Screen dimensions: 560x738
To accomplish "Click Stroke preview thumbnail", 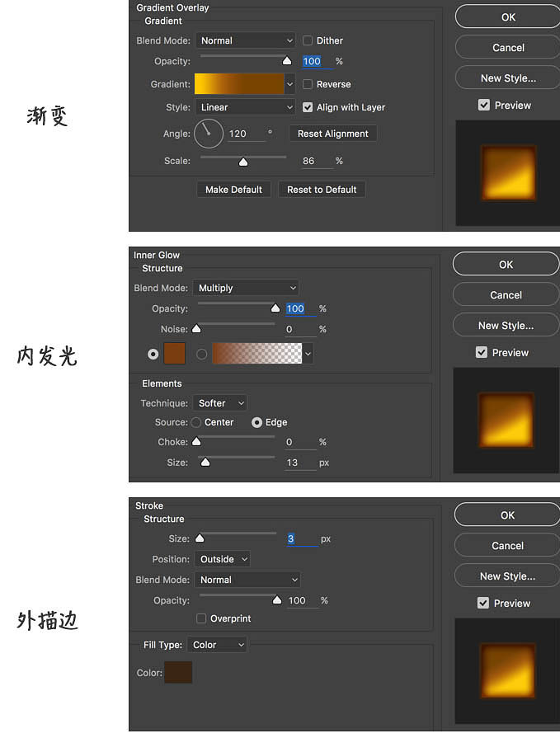I will [x=507, y=670].
